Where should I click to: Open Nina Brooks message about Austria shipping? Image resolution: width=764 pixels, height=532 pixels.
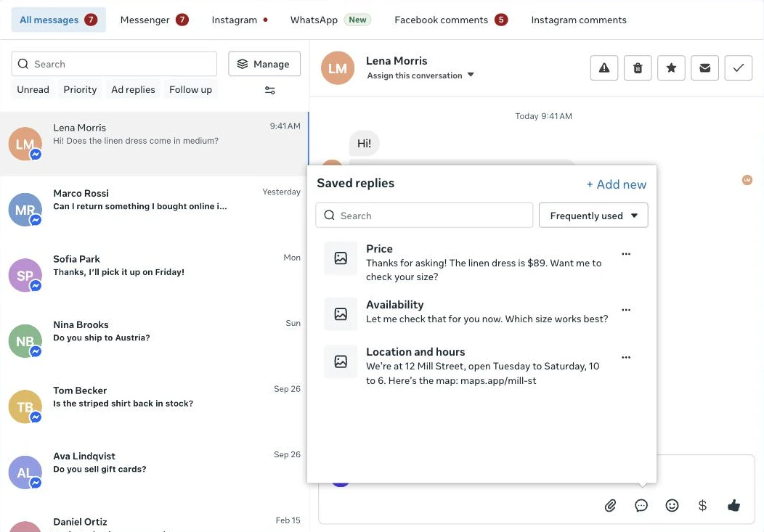point(154,341)
